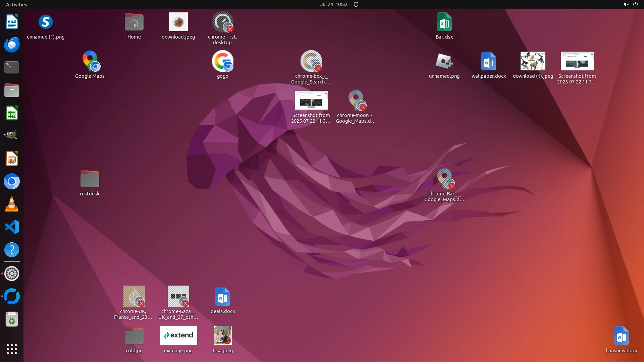Image resolution: width=644 pixels, height=362 pixels.
Task: Select the gogo Google shortcut icon
Action: coord(222,61)
